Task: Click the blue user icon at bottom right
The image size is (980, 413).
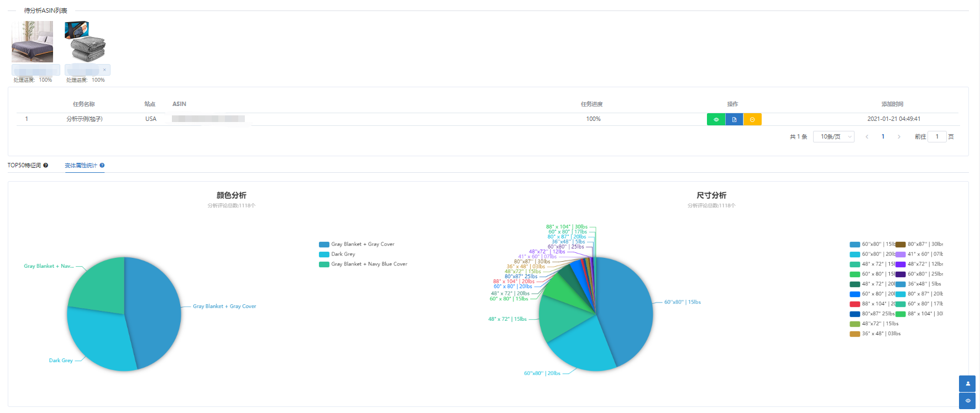Action: coord(967,384)
